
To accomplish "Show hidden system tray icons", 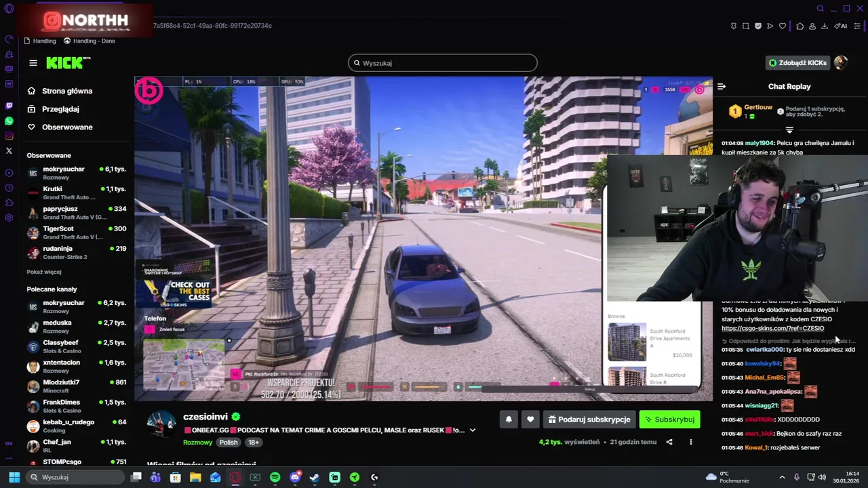I will click(x=782, y=477).
